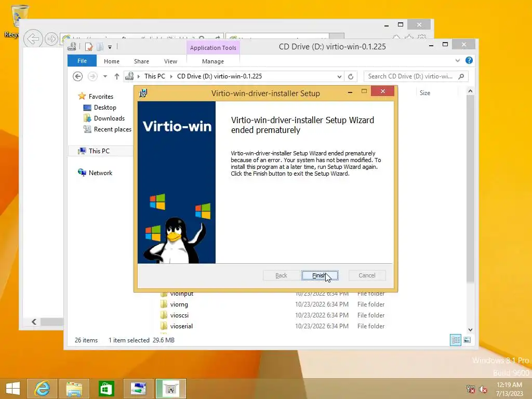Image resolution: width=532 pixels, height=399 pixels.
Task: Click the Properties quick access icon
Action: point(89,47)
